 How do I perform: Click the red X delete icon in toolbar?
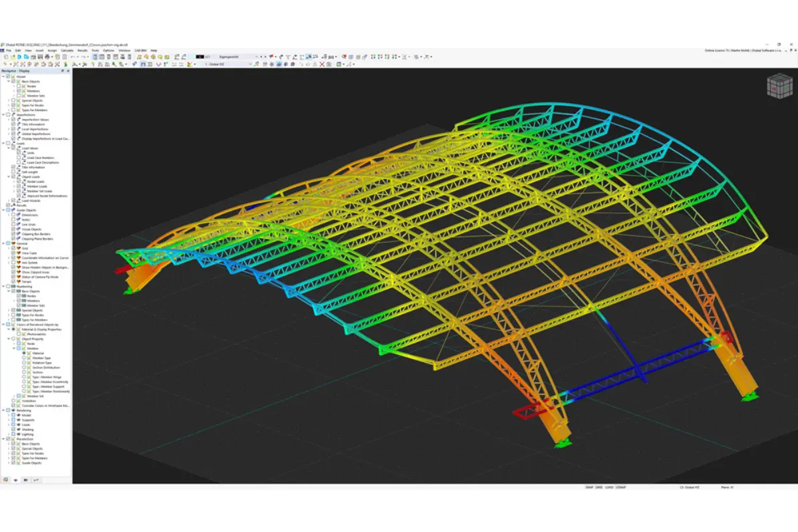(323, 65)
